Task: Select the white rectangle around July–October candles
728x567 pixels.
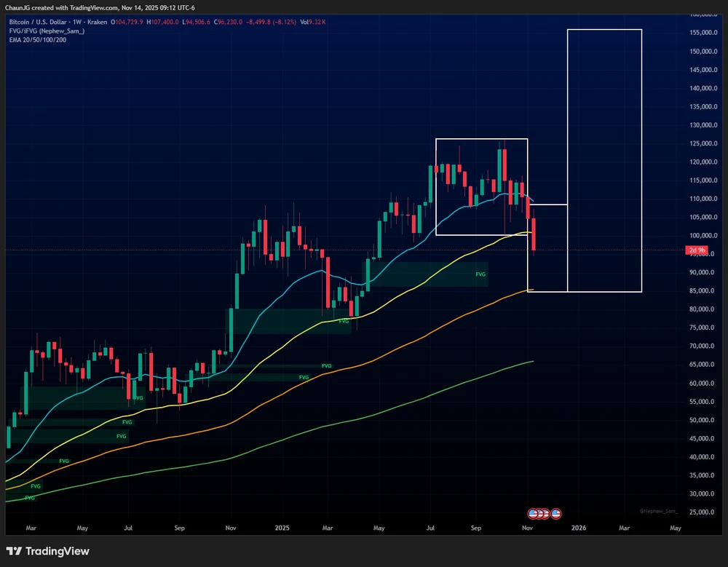Action: click(480, 139)
